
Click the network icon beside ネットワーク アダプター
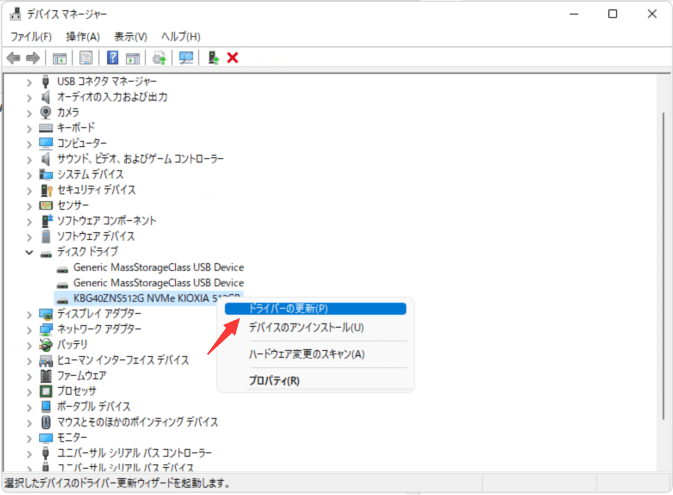(x=45, y=329)
